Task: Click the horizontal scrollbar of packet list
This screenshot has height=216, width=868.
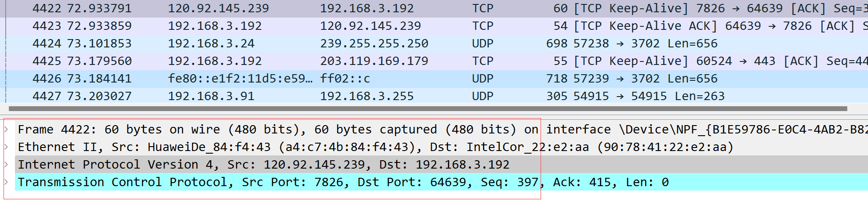Action: [428, 108]
